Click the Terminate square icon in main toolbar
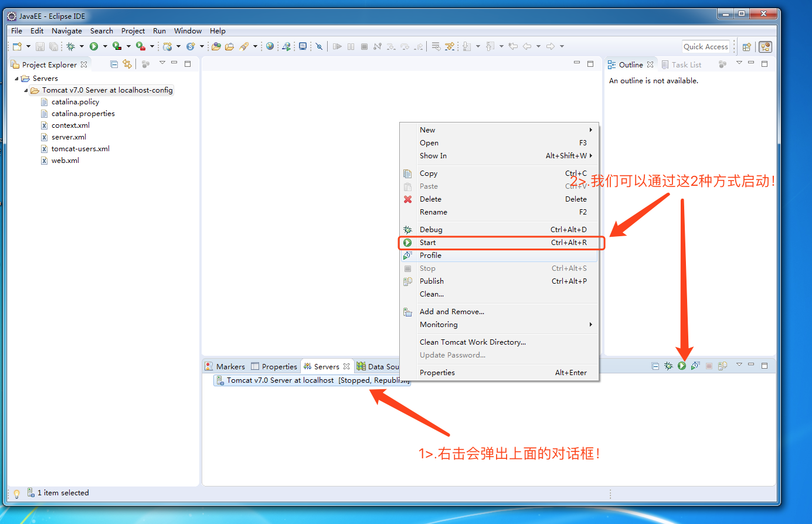This screenshot has width=812, height=524. (364, 46)
